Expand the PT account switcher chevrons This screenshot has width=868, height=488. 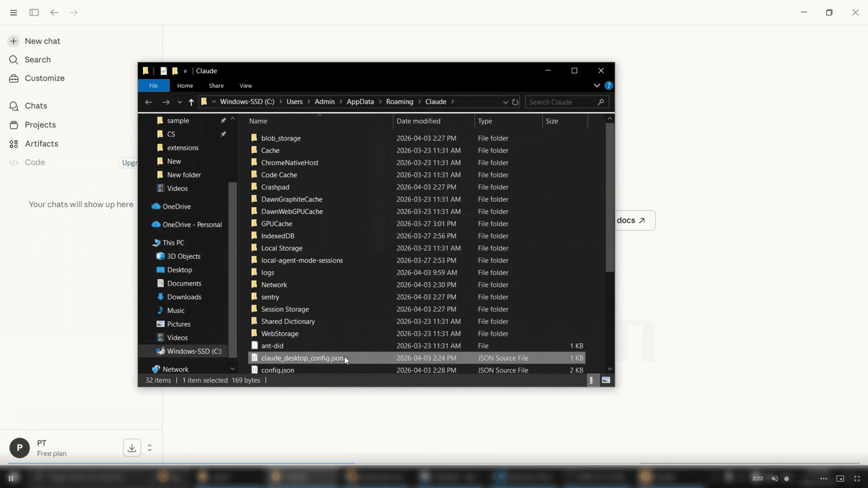150,448
